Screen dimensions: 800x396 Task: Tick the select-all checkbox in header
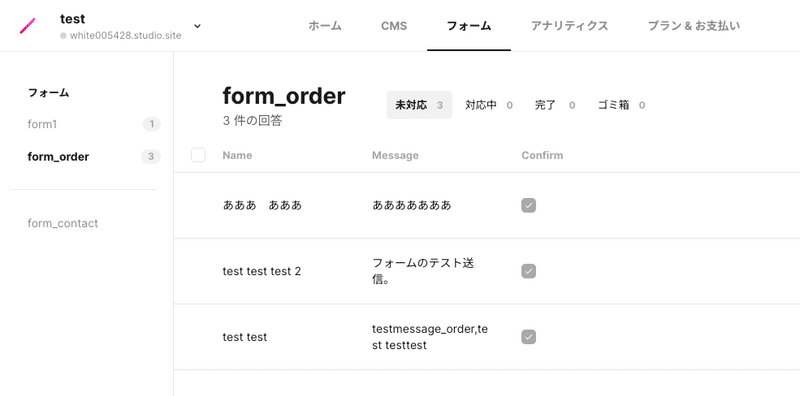point(198,155)
